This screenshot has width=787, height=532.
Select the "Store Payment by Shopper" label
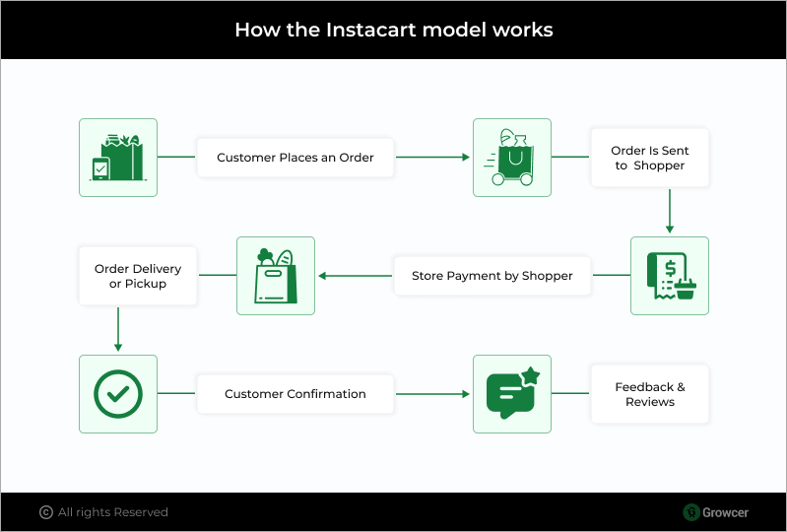tap(492, 276)
